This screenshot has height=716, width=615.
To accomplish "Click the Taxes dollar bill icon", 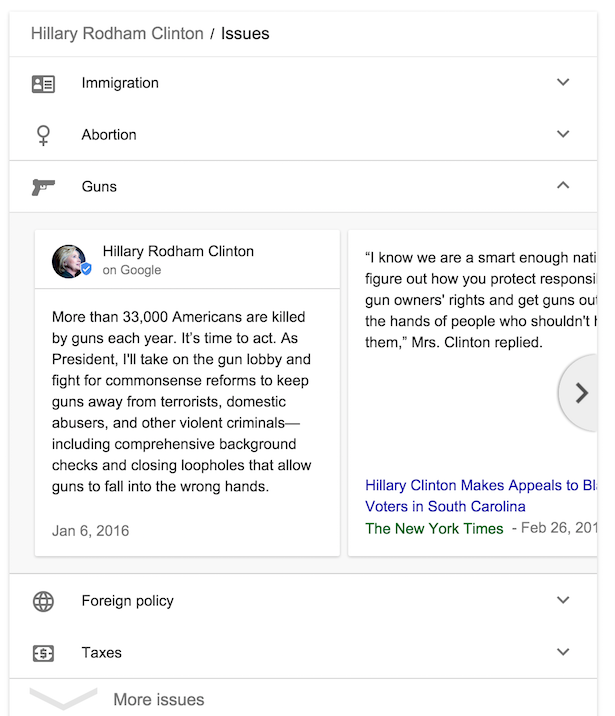I will coord(43,653).
